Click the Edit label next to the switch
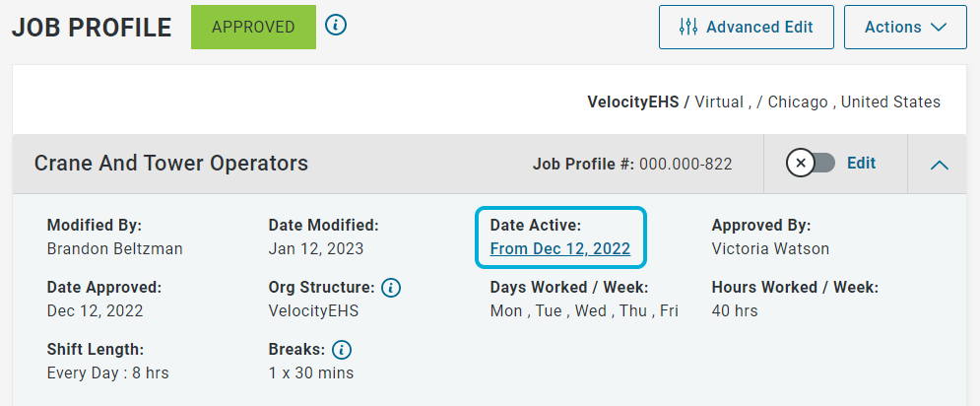Viewport: 980px width, 406px height. point(861,164)
